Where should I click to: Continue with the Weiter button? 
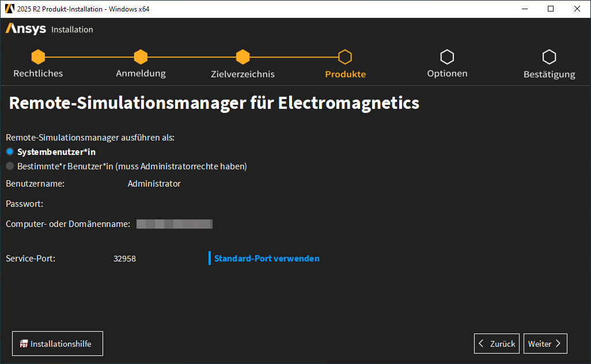(545, 344)
